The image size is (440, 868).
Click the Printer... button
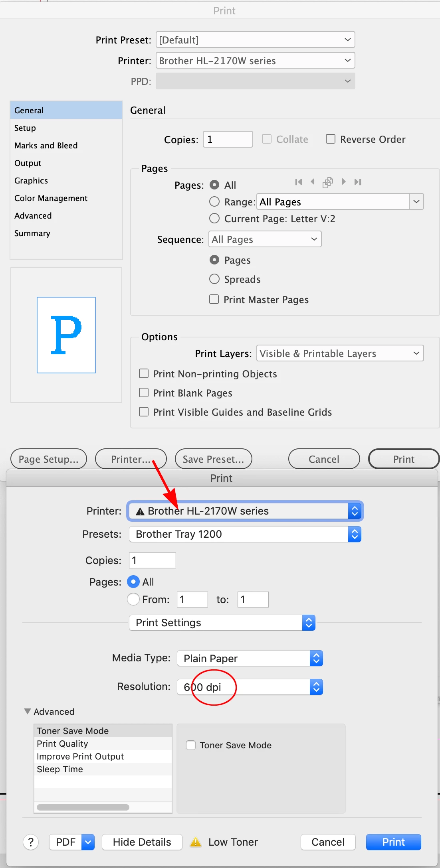131,459
